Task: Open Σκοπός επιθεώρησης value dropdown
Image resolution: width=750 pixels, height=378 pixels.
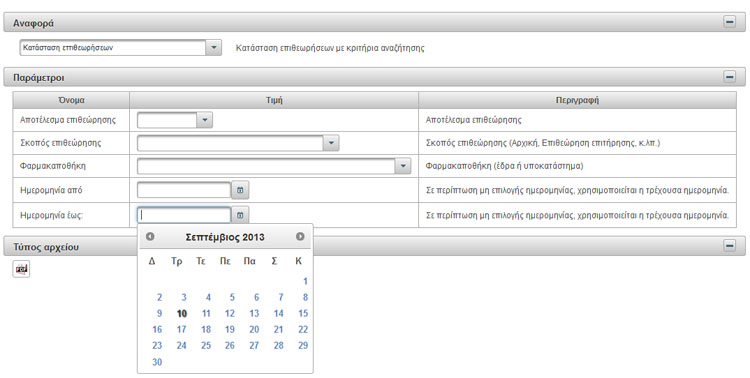Action: tap(331, 143)
